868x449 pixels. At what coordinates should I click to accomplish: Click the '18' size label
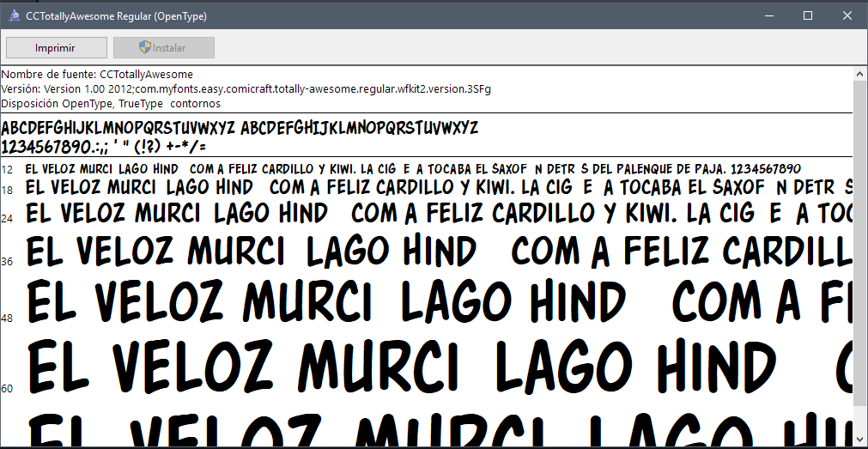7,191
